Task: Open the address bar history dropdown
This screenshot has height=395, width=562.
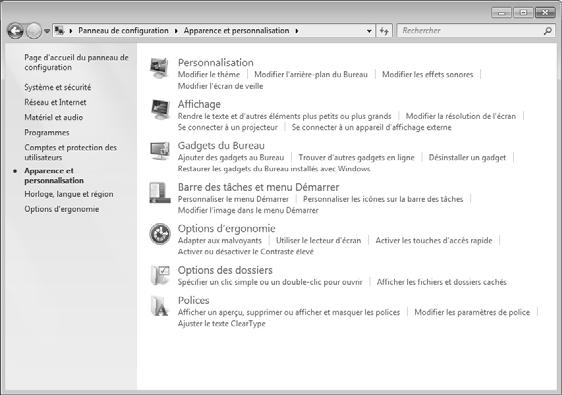Action: (x=369, y=31)
